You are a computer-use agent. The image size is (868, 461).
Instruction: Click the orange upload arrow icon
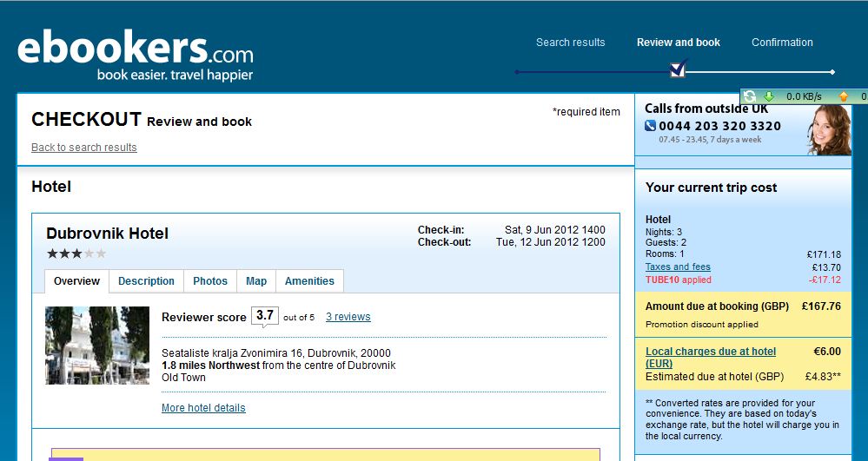coord(844,96)
